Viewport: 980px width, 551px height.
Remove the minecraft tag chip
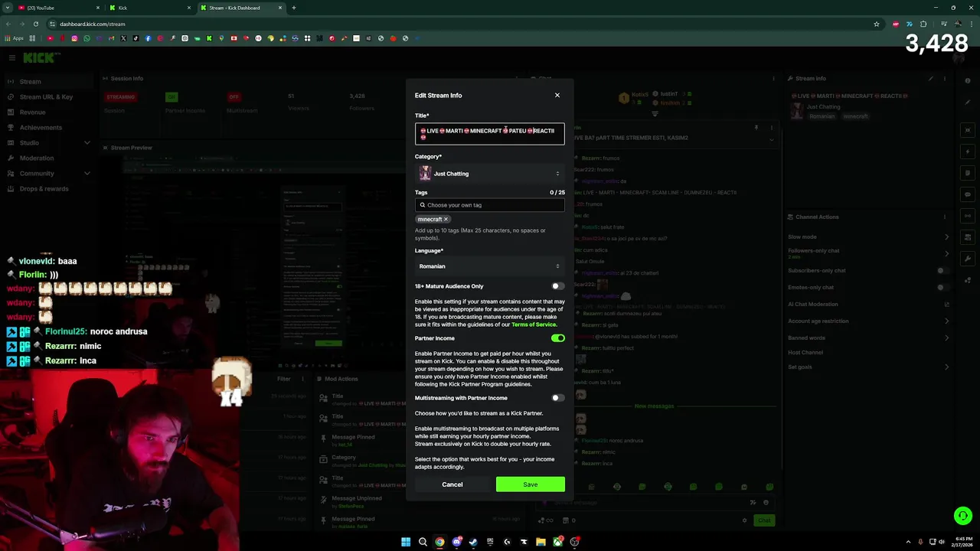(446, 220)
